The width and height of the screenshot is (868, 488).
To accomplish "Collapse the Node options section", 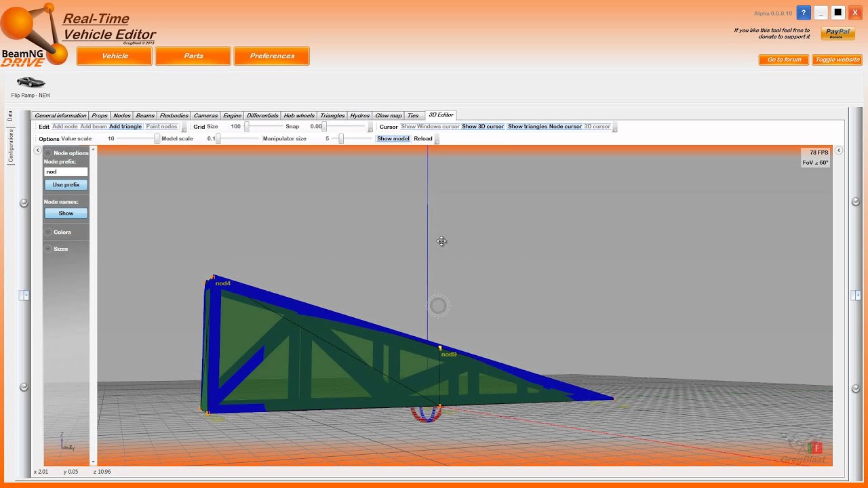I will [x=48, y=153].
